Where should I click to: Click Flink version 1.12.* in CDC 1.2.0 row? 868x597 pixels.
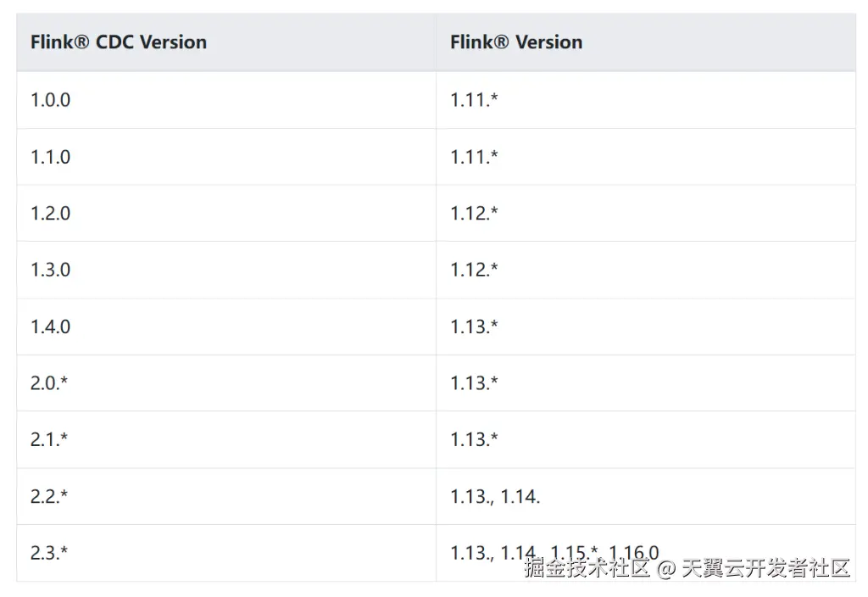(x=474, y=213)
